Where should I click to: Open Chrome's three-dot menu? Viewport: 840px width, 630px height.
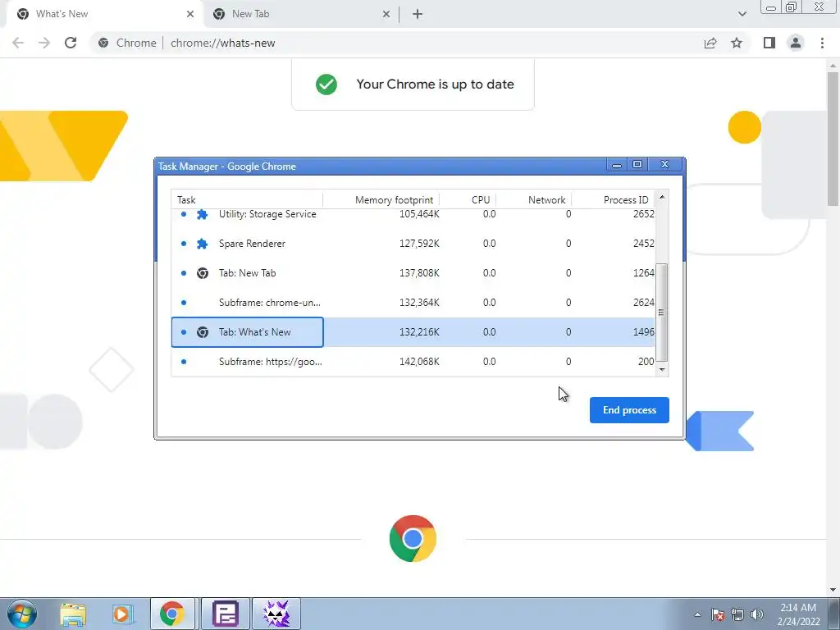822,43
